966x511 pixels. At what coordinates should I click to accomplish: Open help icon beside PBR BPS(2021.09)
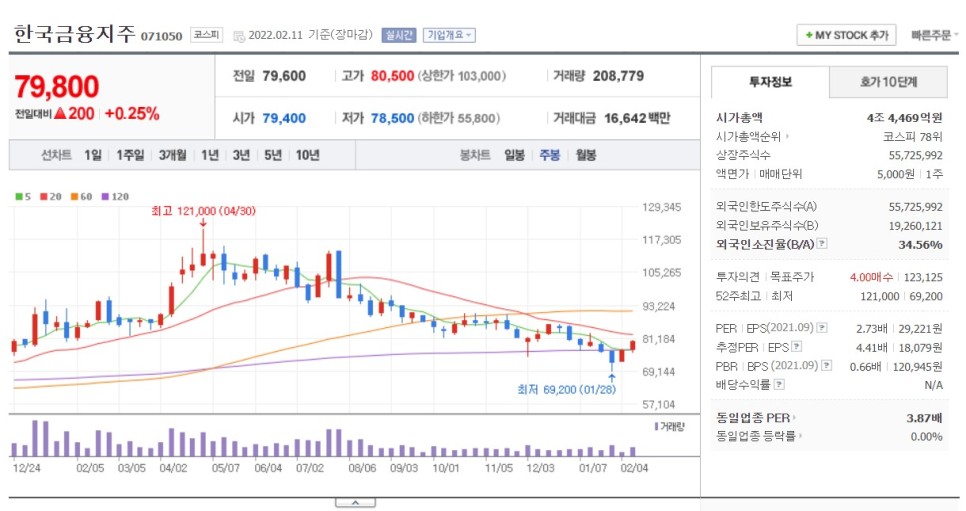click(x=827, y=366)
